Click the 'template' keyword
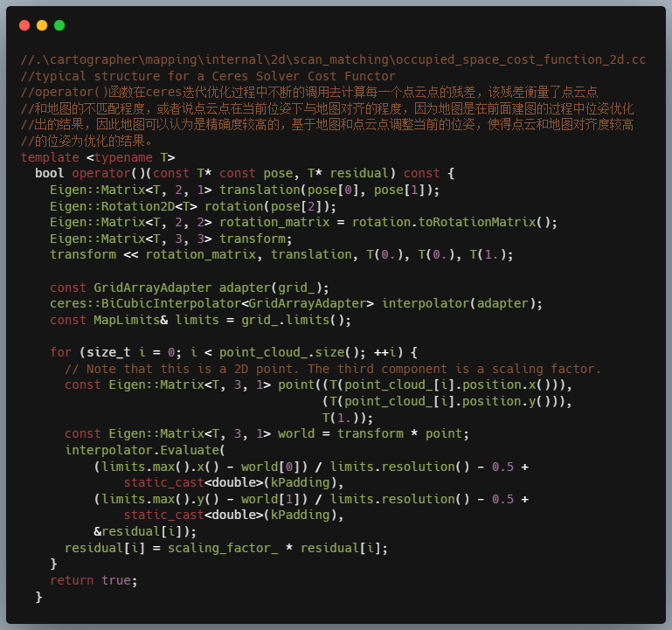 [x=50, y=157]
